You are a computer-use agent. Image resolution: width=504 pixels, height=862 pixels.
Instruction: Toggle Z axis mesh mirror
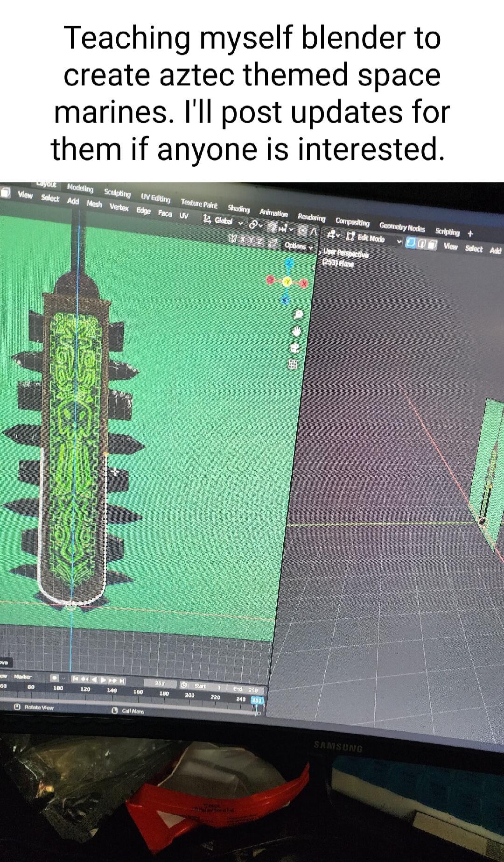260,241
